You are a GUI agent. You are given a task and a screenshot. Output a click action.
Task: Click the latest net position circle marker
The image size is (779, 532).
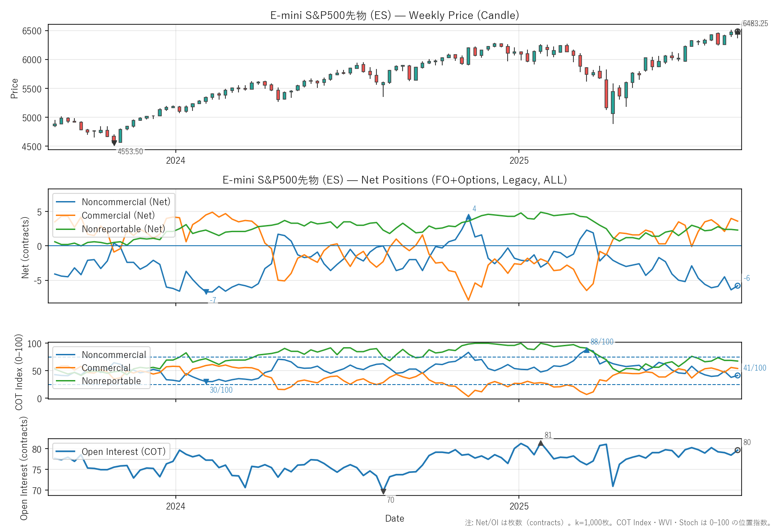coord(738,286)
